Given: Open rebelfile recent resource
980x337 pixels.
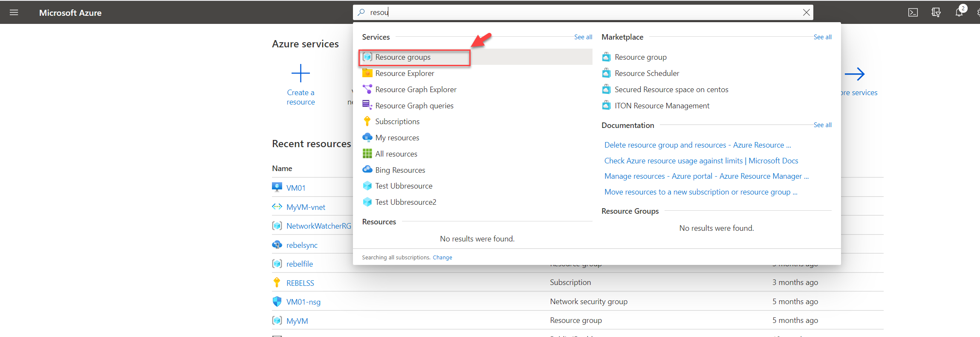Looking at the screenshot, I should tap(300, 264).
